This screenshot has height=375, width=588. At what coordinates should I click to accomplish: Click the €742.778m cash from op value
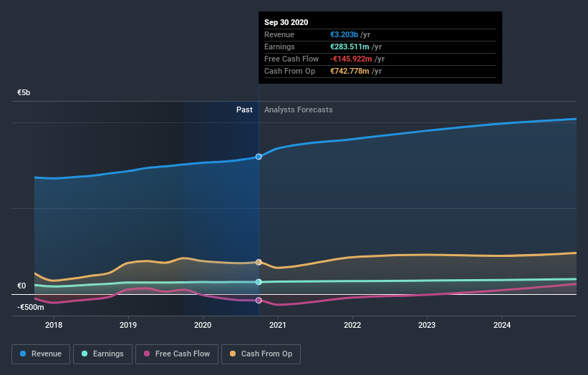point(350,71)
